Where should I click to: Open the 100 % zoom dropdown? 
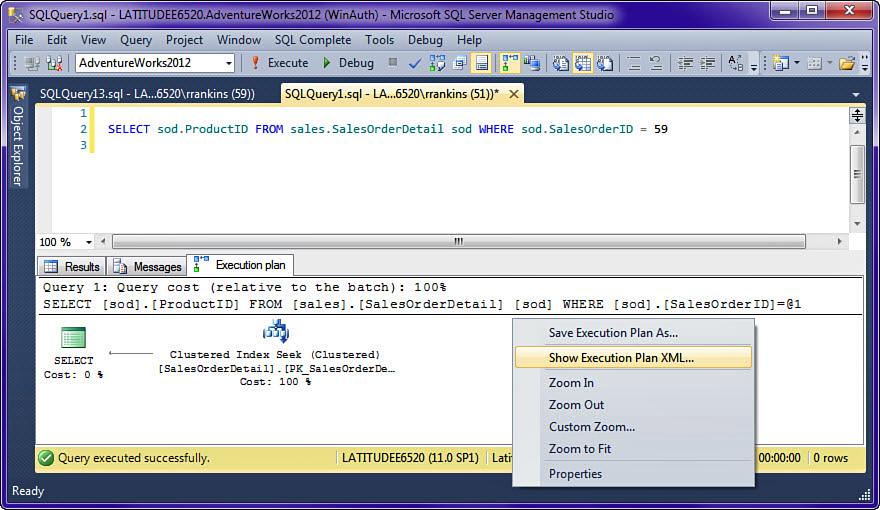pyautogui.click(x=89, y=242)
